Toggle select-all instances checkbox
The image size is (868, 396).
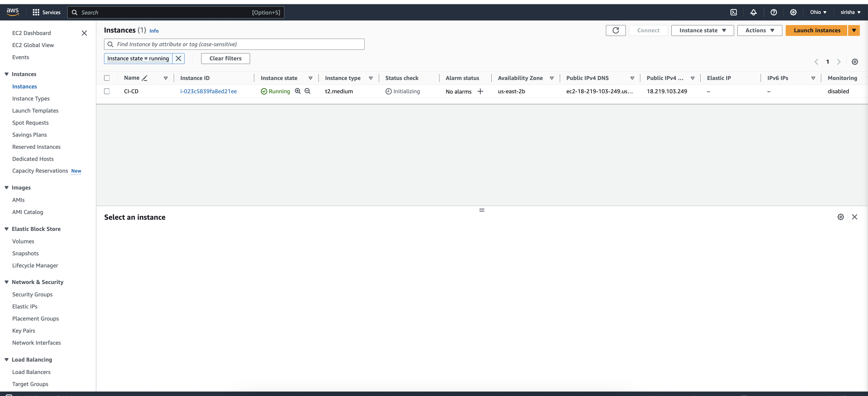tap(107, 78)
